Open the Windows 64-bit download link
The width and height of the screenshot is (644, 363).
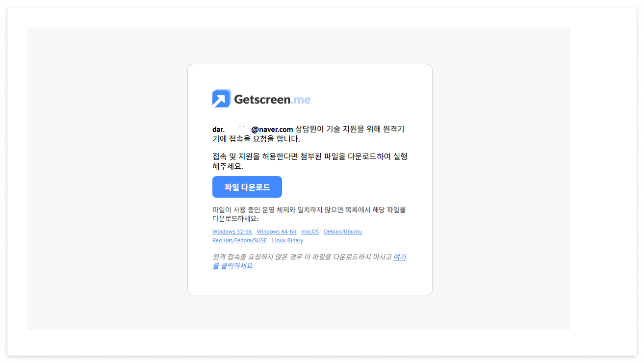(277, 232)
